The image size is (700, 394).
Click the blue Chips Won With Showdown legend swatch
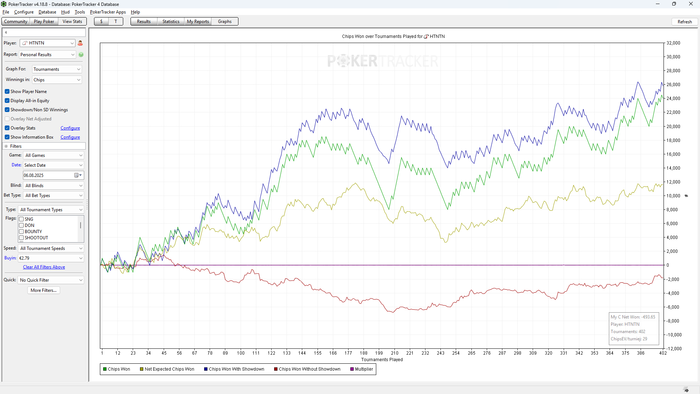click(x=206, y=369)
